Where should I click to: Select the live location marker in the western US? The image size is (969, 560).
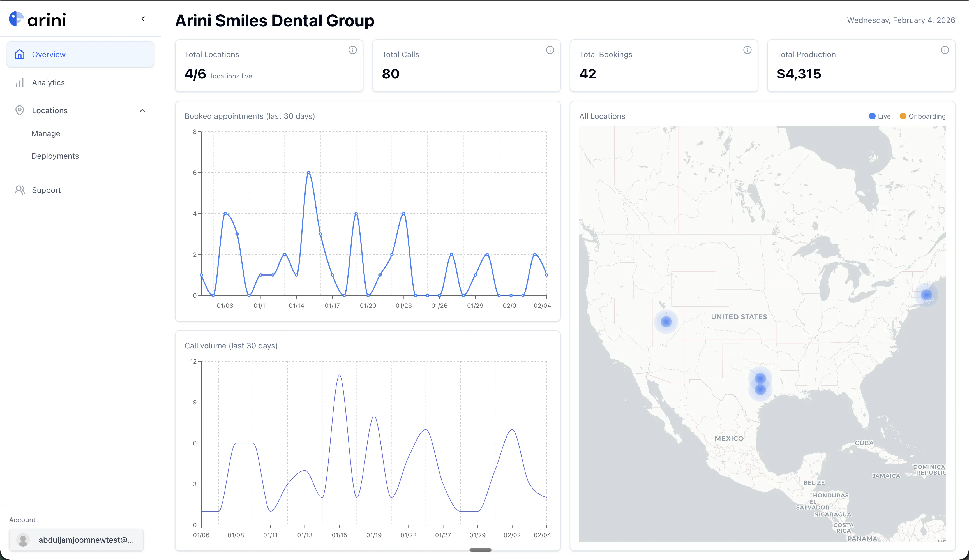[666, 321]
